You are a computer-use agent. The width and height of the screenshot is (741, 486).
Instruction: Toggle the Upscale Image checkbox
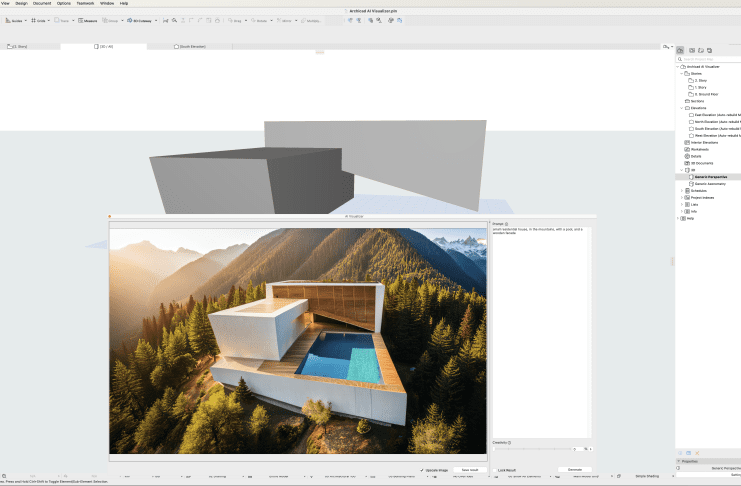pos(422,469)
